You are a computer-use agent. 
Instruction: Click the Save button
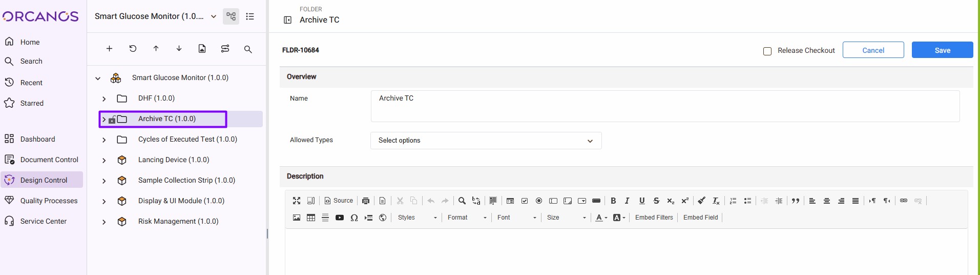(942, 50)
